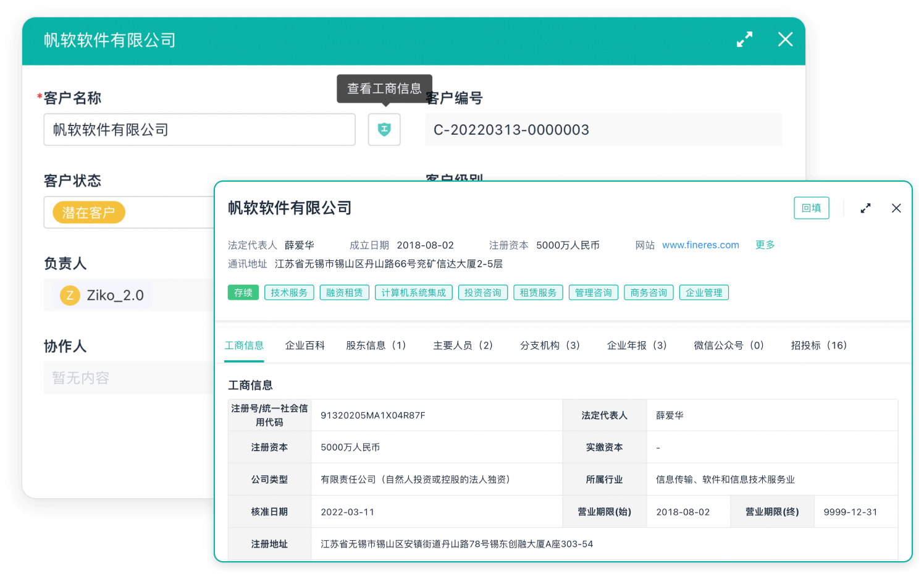The height and width of the screenshot is (576, 924).
Task: Click the Ziko_2.0 owner avatar chip
Action: coord(103,295)
